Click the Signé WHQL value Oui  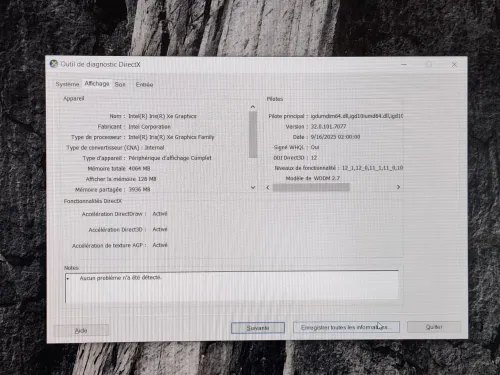tap(315, 147)
